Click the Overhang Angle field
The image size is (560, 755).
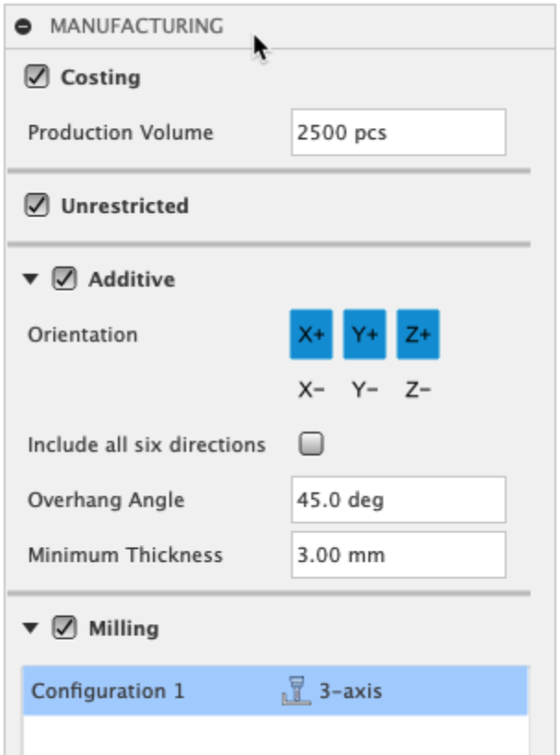click(398, 501)
